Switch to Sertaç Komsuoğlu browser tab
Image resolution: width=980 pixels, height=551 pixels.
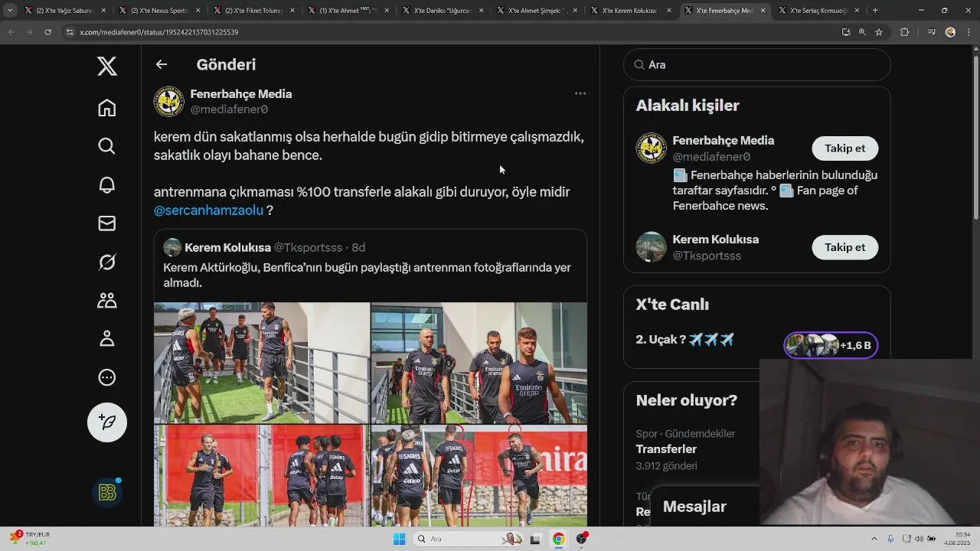click(x=819, y=11)
